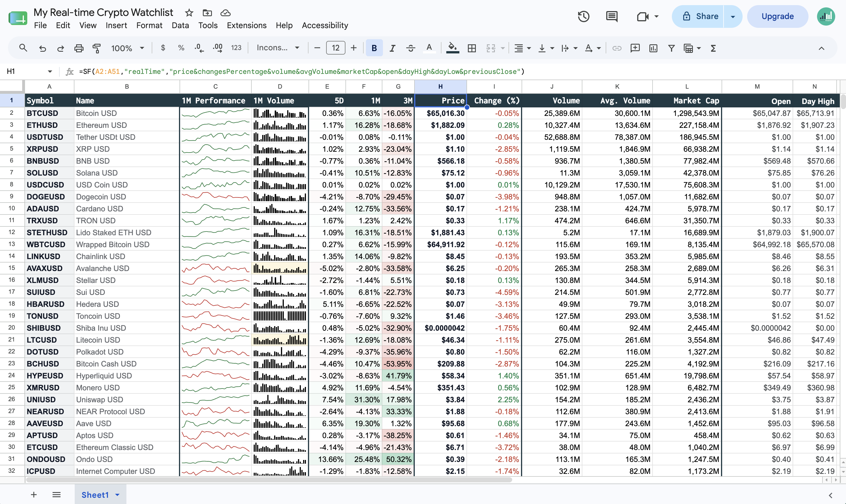846x504 pixels.
Task: Open vertical align dropdown
Action: pos(546,48)
